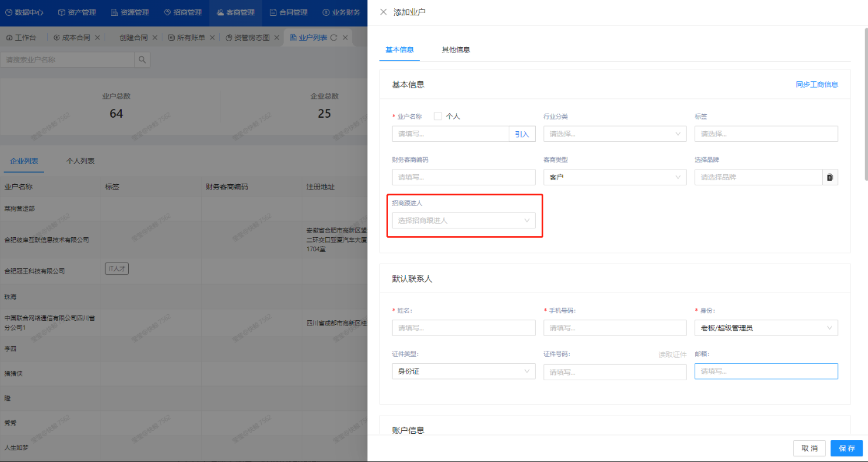Screen dimensions: 868x462
Task: Click row 珠海
Action: coord(183,297)
